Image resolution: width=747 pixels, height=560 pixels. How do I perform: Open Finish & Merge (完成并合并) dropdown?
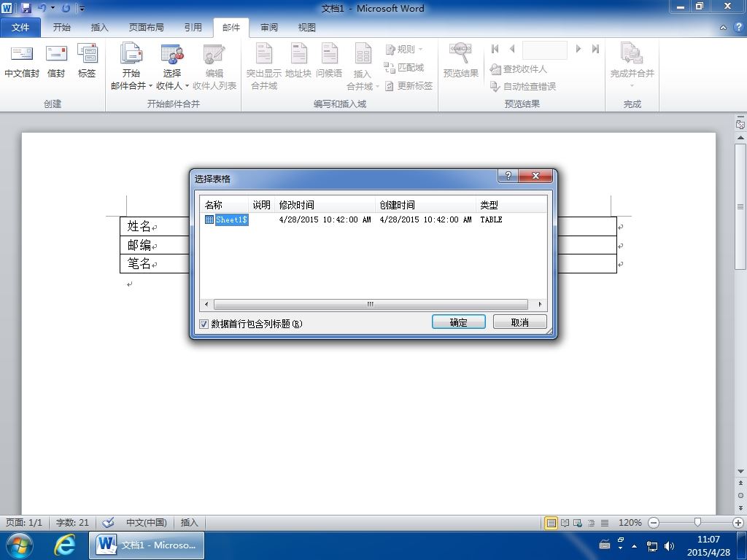point(632,66)
